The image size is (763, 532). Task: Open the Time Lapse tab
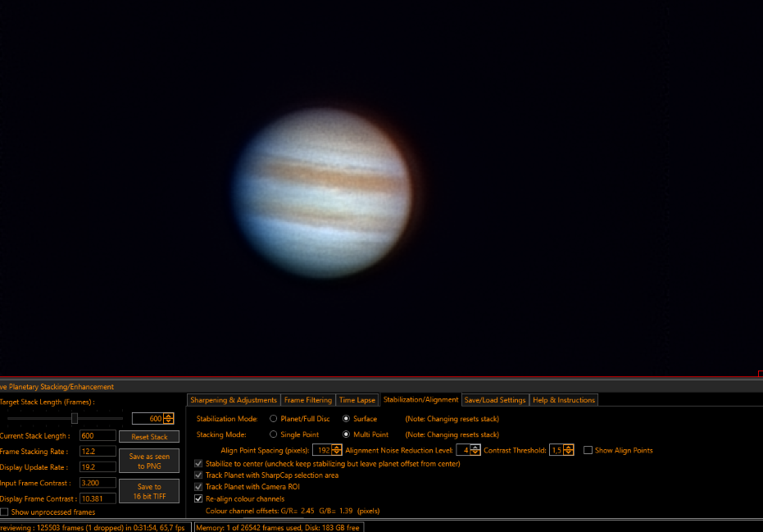pyautogui.click(x=357, y=400)
